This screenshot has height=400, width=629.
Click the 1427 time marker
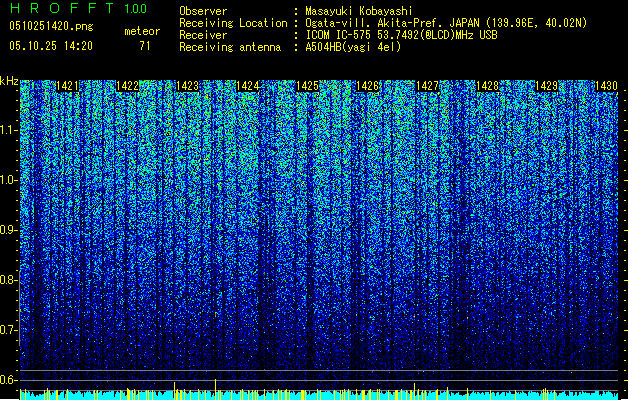[x=427, y=86]
